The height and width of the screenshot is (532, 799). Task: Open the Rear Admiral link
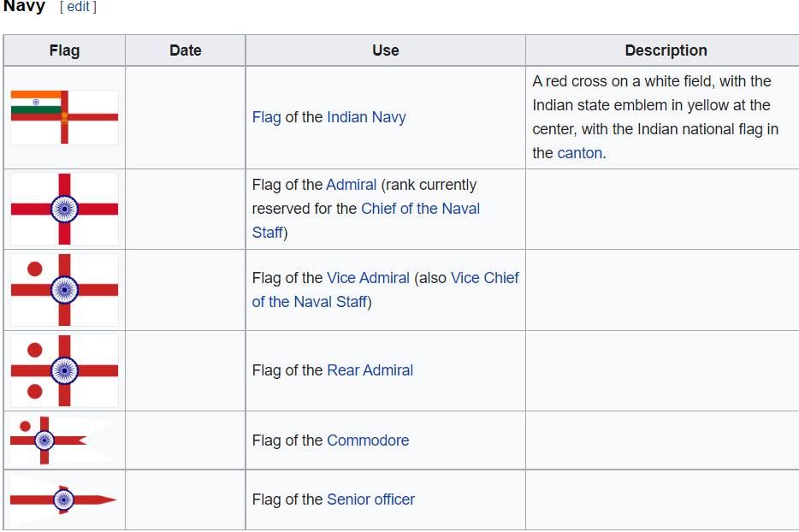tap(370, 370)
